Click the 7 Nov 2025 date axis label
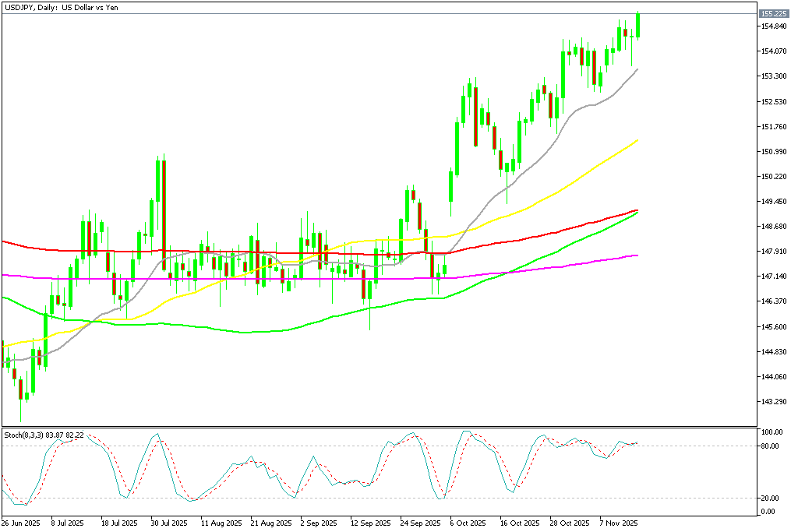The width and height of the screenshot is (798, 532). [x=620, y=523]
